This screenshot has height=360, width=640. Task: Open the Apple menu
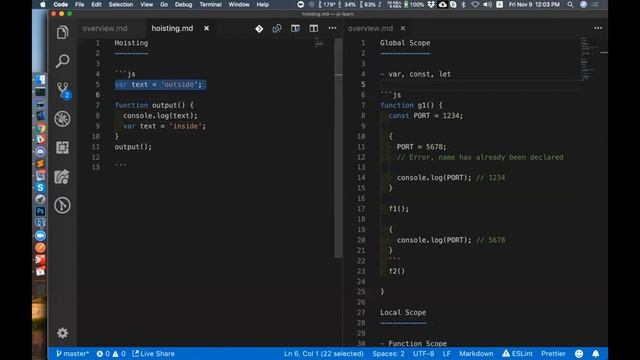(42, 4)
